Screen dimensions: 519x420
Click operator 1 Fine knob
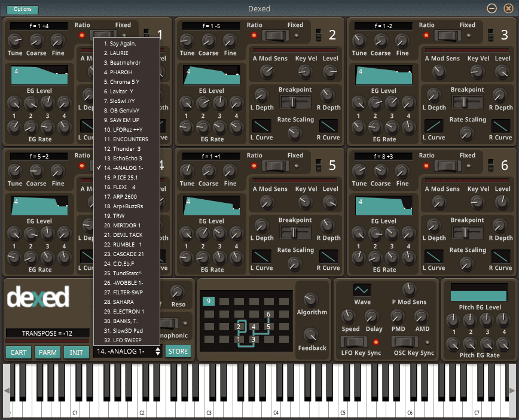pyautogui.click(x=57, y=41)
